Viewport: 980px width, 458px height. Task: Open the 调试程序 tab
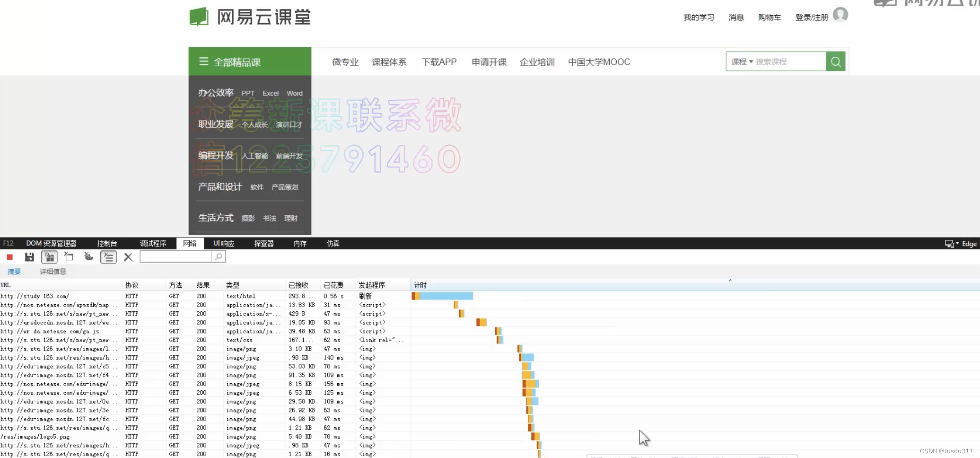point(153,243)
